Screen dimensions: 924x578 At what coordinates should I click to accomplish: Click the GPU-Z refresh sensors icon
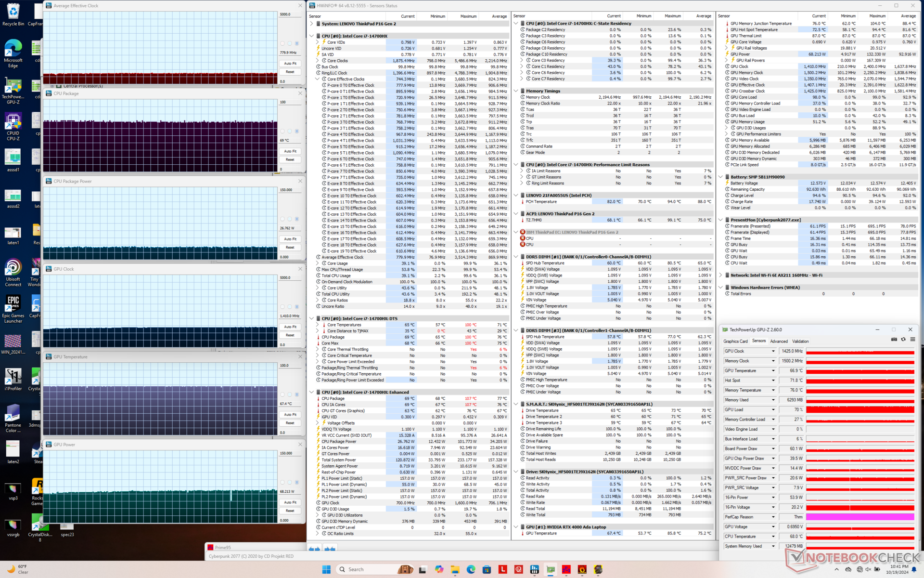[903, 340]
